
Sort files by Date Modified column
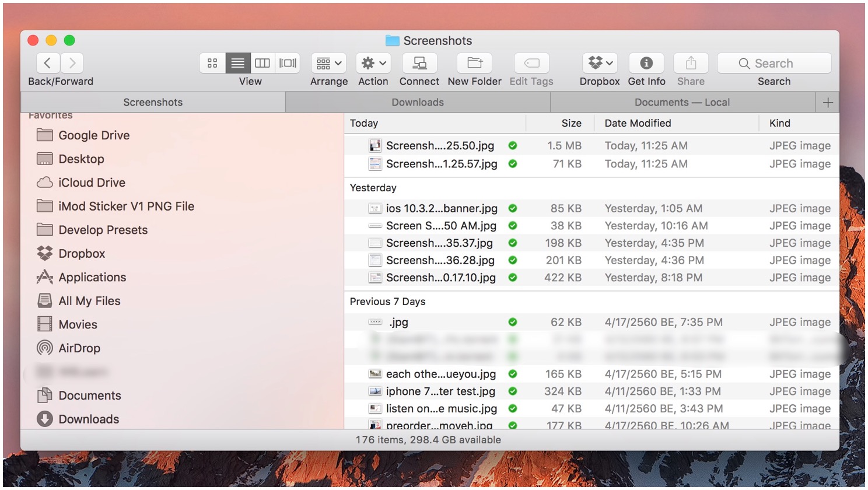638,123
